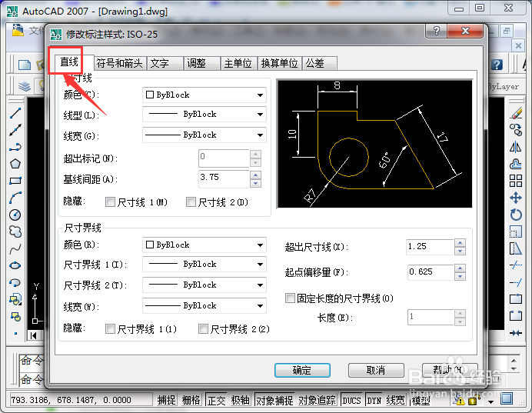The height and width of the screenshot is (413, 532).
Task: Select the Scale modify tool
Action: click(x=516, y=231)
